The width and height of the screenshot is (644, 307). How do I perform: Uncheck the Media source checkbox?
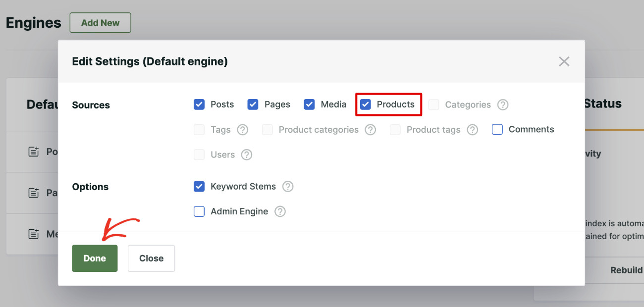[x=309, y=104]
